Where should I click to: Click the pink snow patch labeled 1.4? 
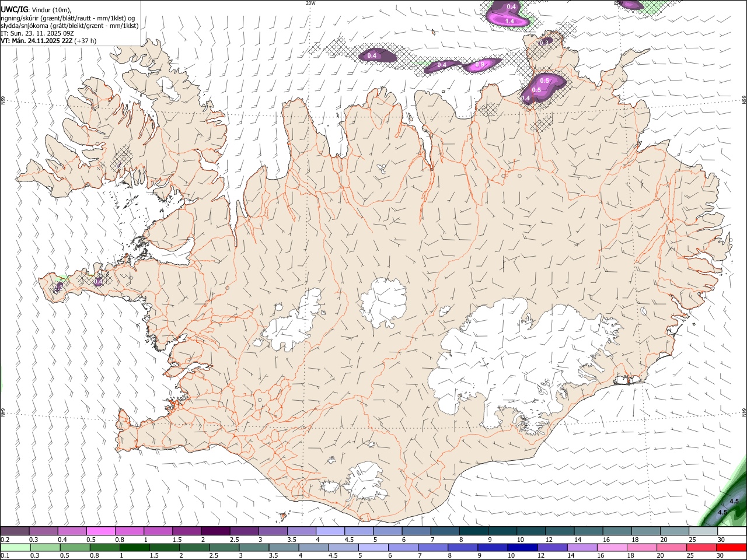tap(509, 19)
